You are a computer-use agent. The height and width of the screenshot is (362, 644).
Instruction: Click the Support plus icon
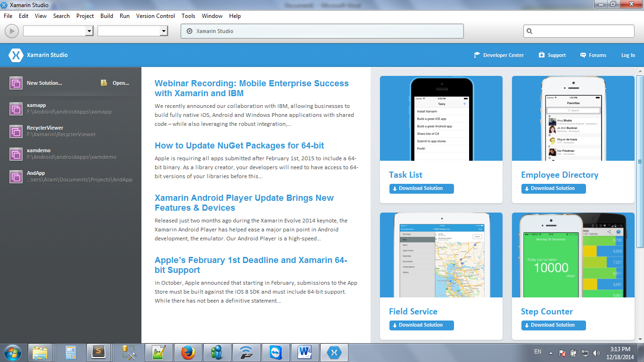coord(542,55)
